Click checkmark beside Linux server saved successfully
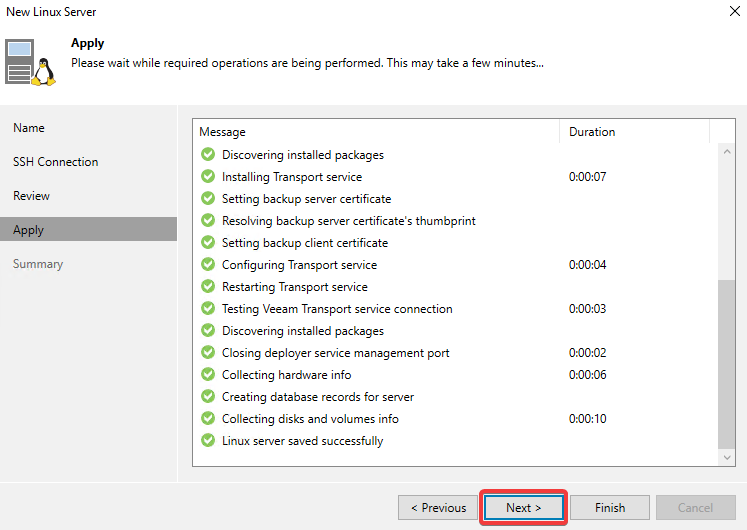This screenshot has width=747, height=530. tap(208, 440)
